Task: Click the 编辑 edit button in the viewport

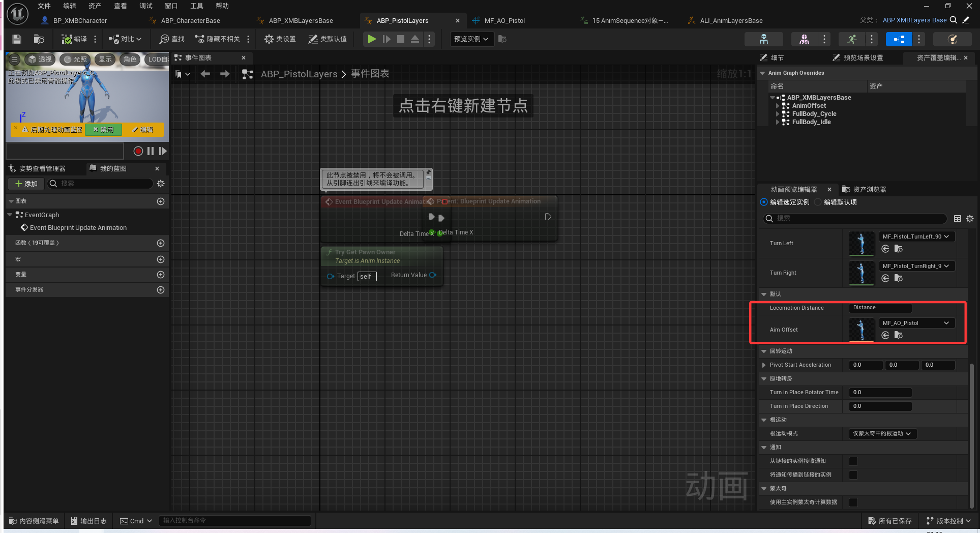Action: point(143,130)
